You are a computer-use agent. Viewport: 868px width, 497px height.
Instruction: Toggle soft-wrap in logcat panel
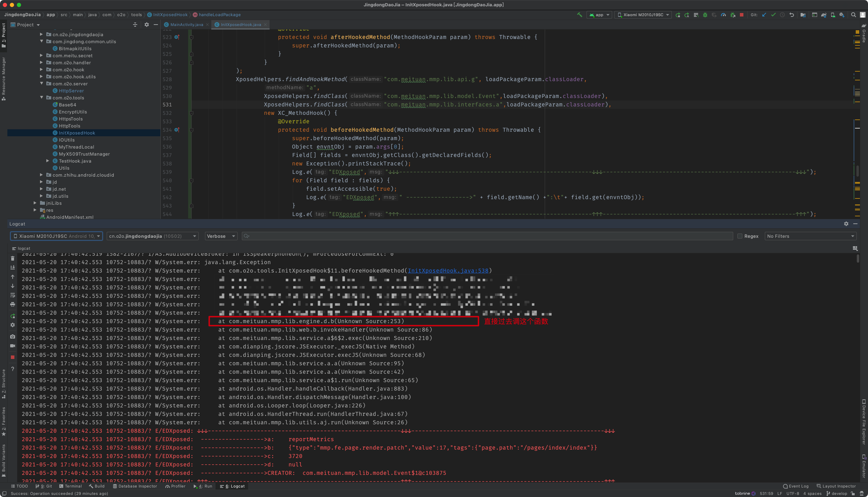(13, 295)
